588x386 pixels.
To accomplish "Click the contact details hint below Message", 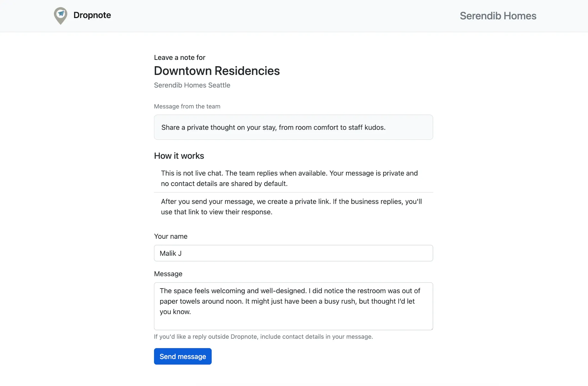I will [x=263, y=337].
